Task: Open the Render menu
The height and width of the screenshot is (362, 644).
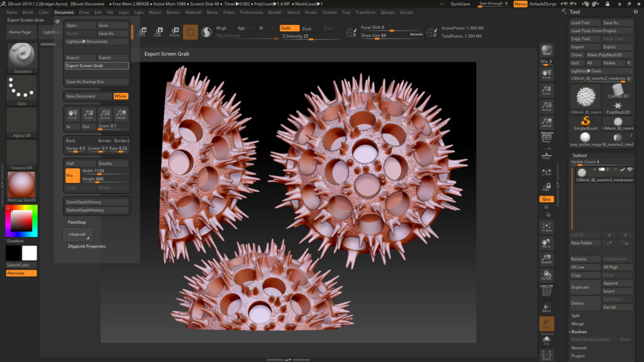Action: [275, 13]
